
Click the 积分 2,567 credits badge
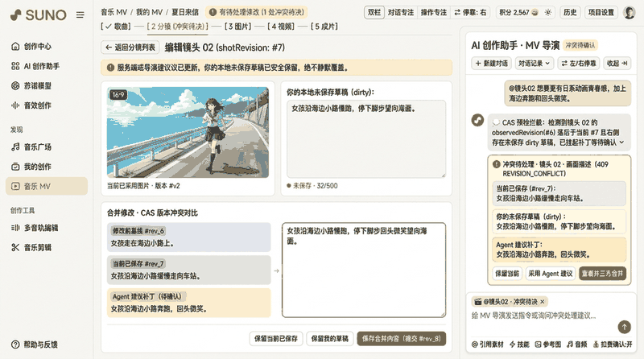tap(518, 12)
